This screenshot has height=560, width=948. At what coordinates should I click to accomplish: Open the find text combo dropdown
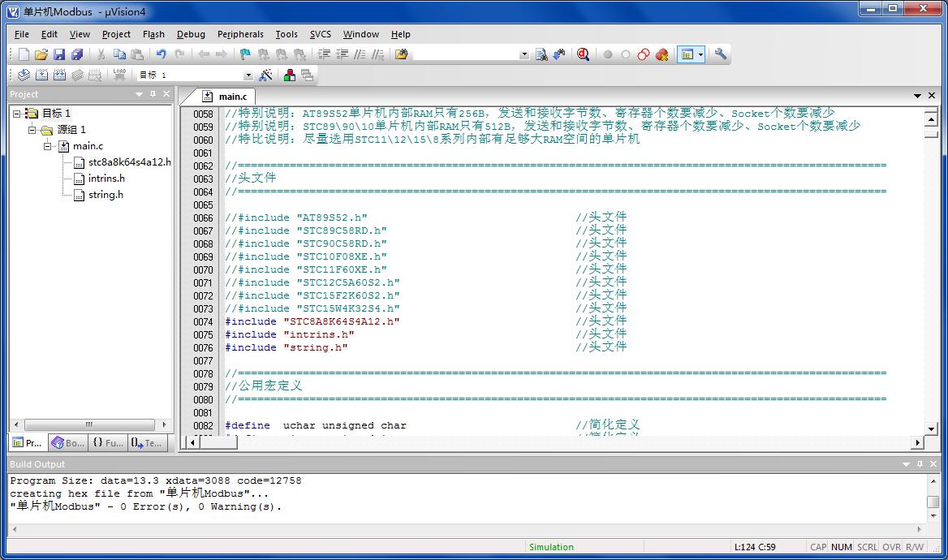pos(524,54)
